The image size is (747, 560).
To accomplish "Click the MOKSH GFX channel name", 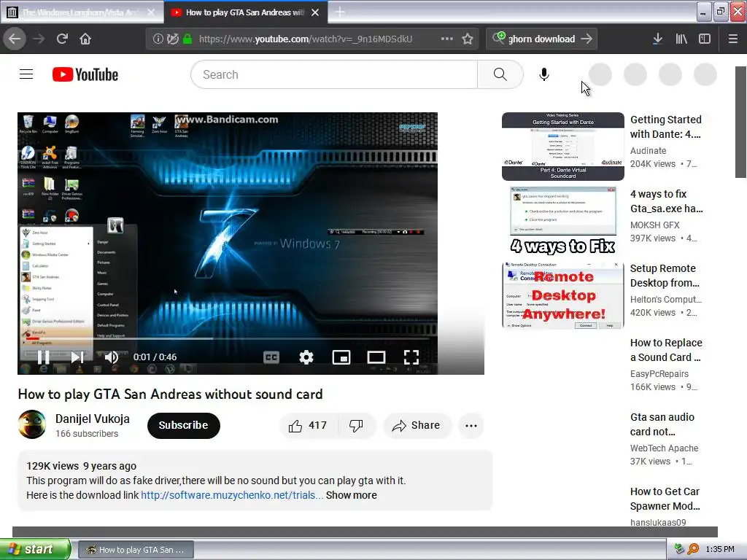I will pyautogui.click(x=654, y=225).
